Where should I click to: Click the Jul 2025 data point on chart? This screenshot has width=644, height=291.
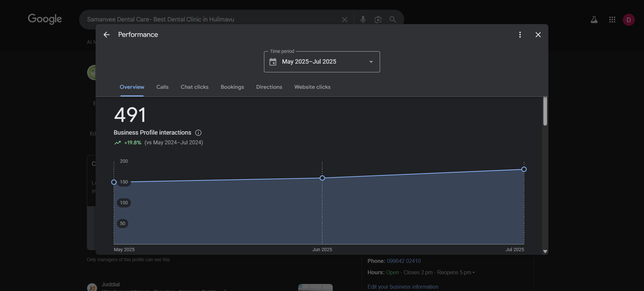coord(524,169)
